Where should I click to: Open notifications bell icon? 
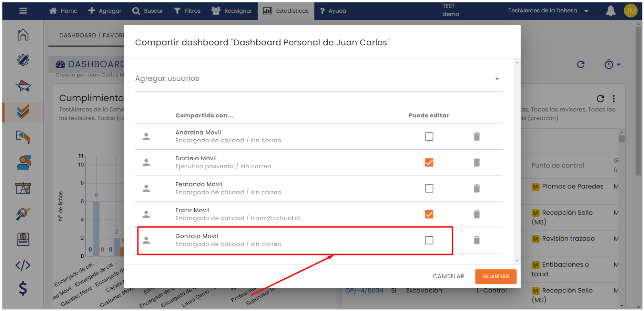pyautogui.click(x=610, y=11)
